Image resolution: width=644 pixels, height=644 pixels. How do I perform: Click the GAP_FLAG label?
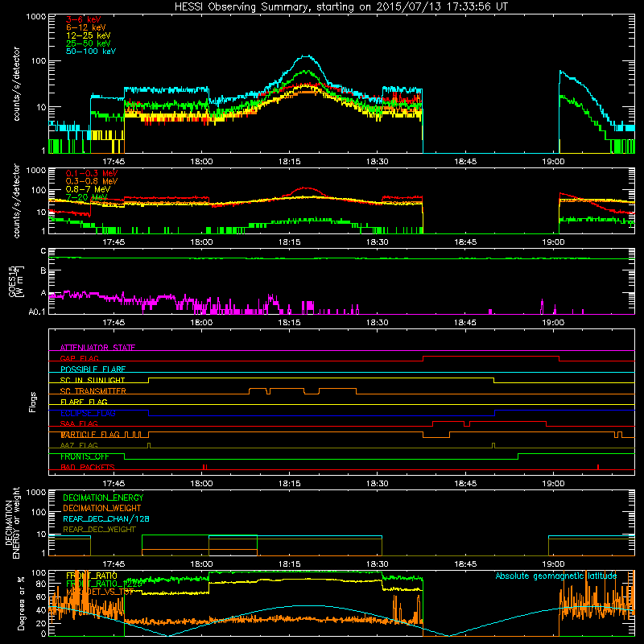(79, 358)
